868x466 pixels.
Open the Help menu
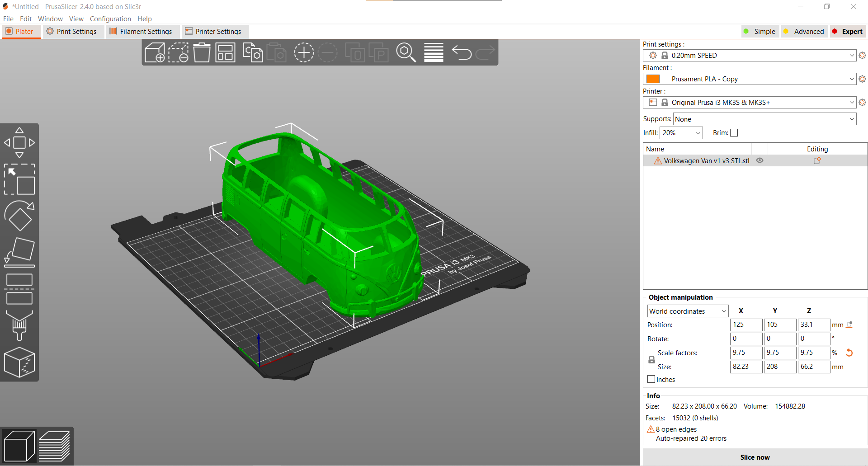click(145, 19)
